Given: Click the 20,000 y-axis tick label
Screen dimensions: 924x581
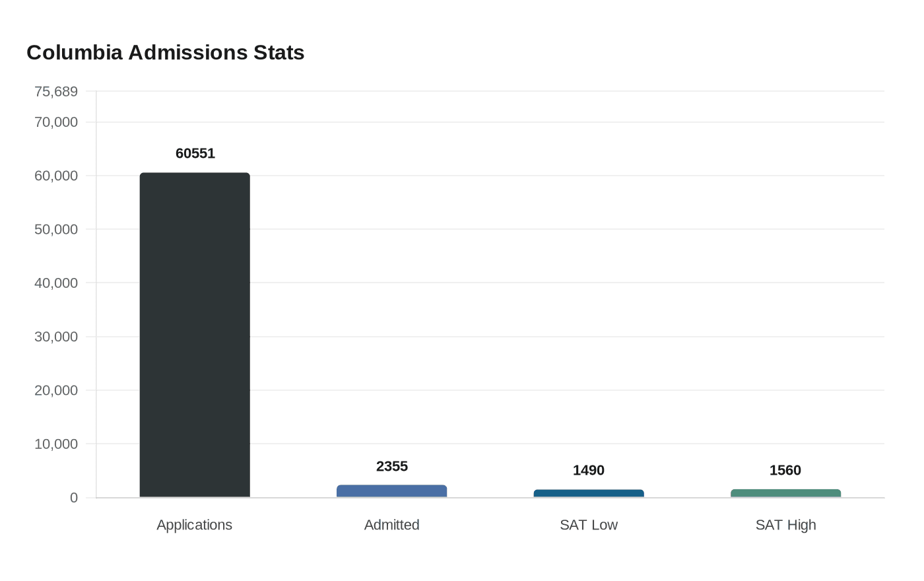Looking at the screenshot, I should tap(56, 390).
